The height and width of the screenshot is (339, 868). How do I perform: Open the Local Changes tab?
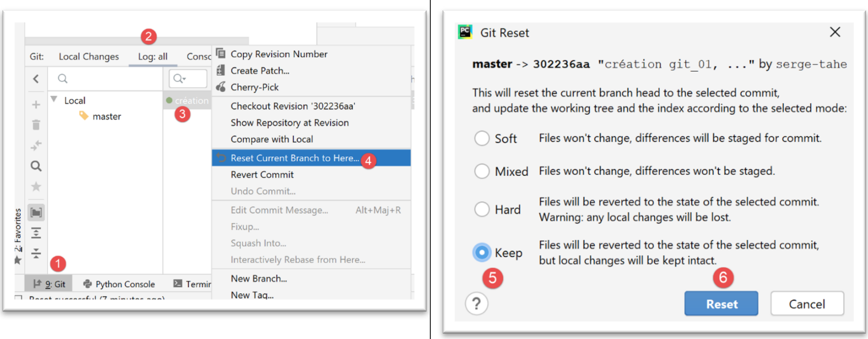pos(89,56)
